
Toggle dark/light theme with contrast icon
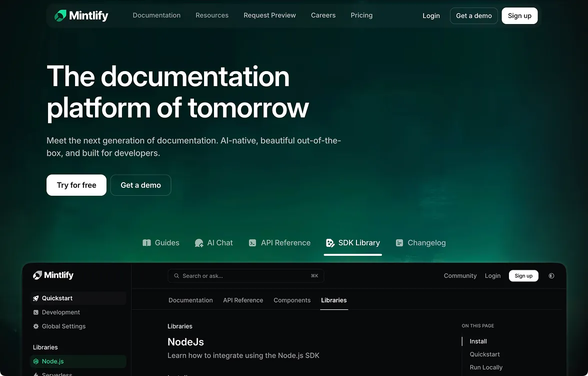(x=551, y=275)
